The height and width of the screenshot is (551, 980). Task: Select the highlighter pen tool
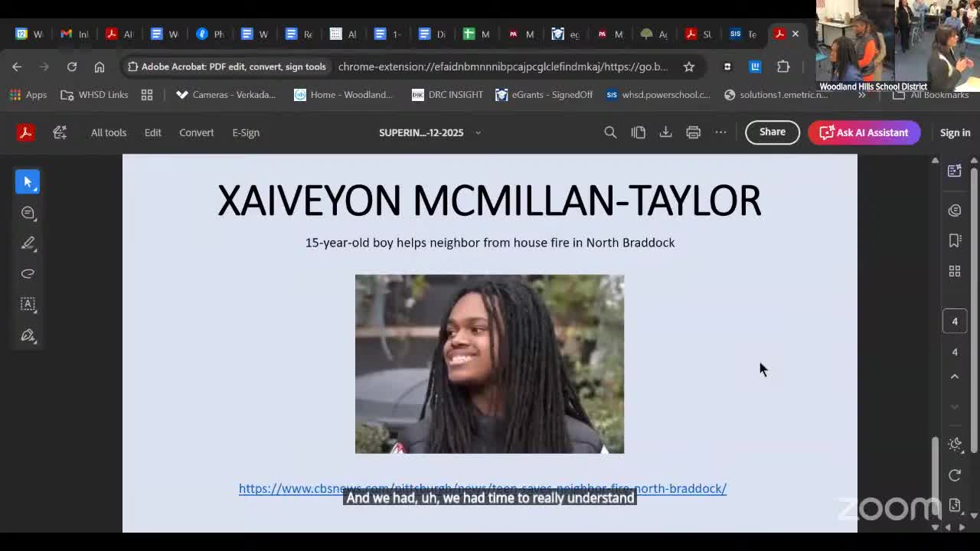[x=28, y=243]
